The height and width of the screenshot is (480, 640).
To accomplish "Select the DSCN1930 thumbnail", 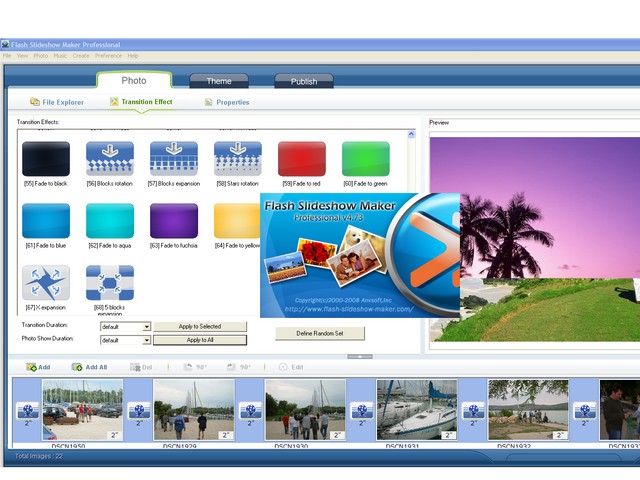I will click(x=305, y=410).
